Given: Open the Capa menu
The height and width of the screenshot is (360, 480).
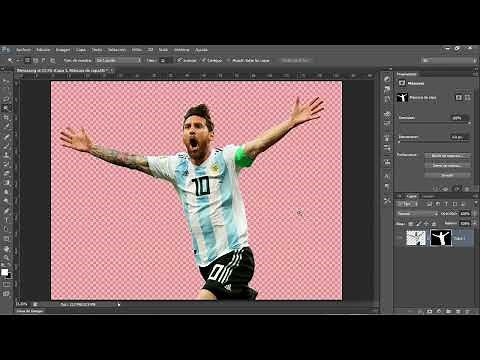Looking at the screenshot, I should 81,50.
